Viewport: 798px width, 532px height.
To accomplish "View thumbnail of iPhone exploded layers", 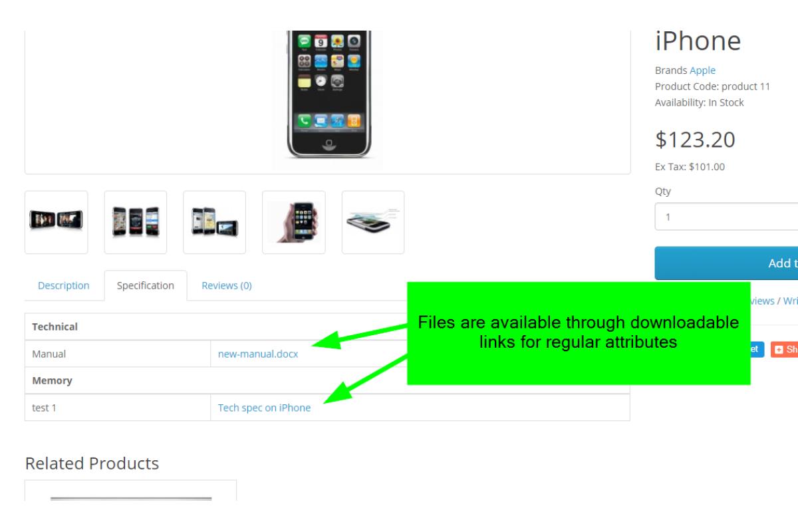I will click(x=373, y=222).
